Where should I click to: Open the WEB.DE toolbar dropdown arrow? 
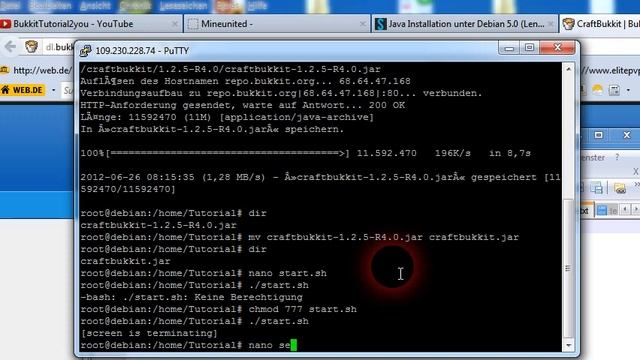pos(53,90)
